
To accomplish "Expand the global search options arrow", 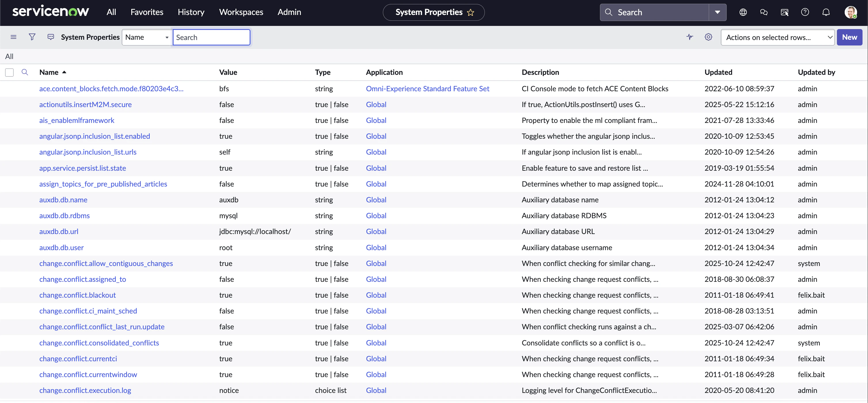I will point(717,12).
